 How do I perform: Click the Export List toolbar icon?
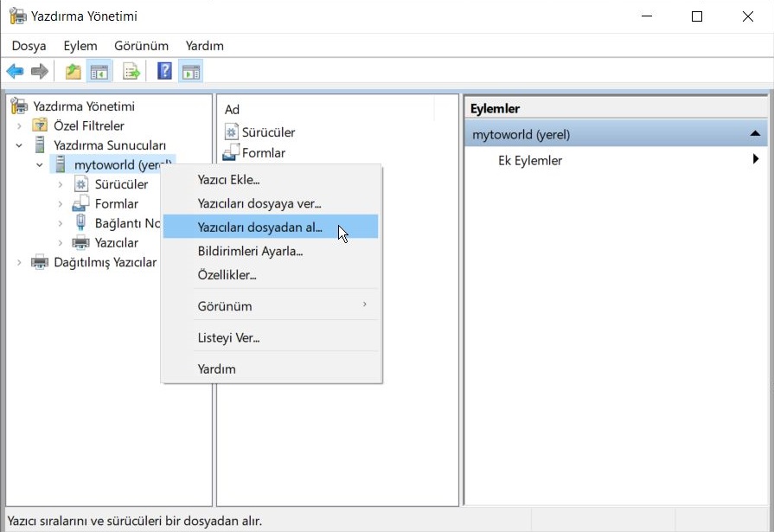click(131, 72)
